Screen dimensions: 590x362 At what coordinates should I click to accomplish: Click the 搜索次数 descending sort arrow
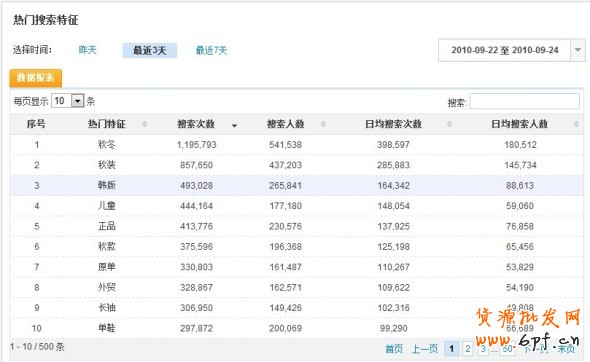[x=234, y=126]
